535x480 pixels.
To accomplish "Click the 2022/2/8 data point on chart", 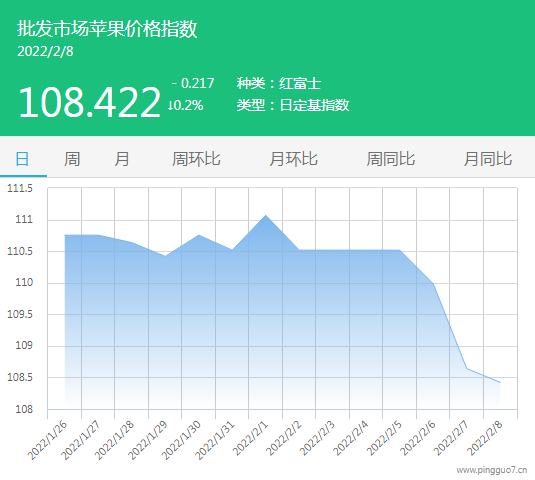I will click(500, 382).
